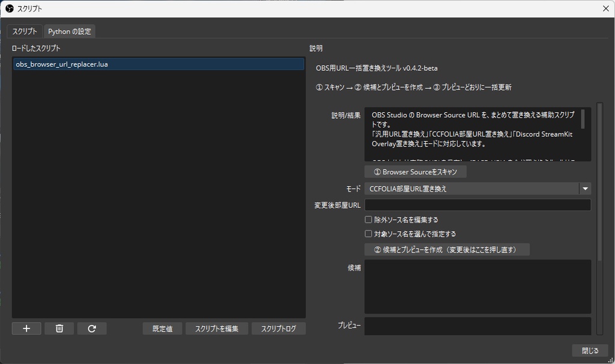The height and width of the screenshot is (364, 615).
Task: Click the 既定値 button
Action: point(162,329)
